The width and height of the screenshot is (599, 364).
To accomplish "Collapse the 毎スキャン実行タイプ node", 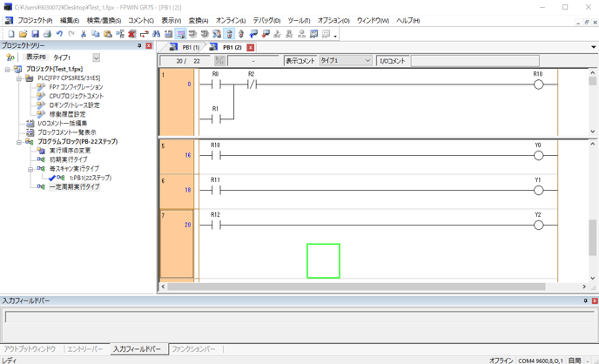I will [x=30, y=169].
